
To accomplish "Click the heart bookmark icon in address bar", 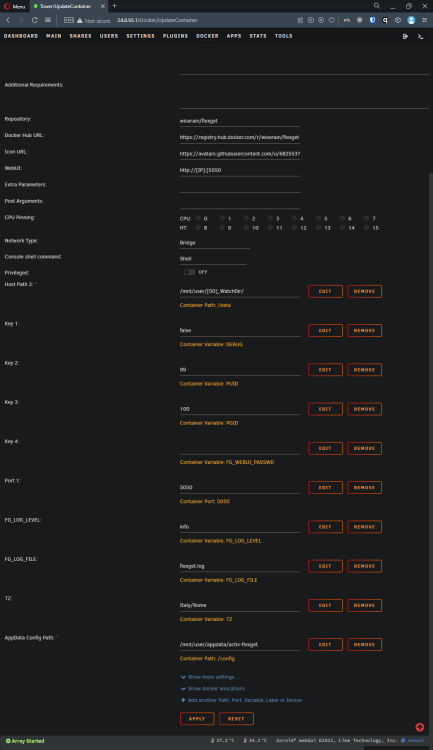I will [331, 20].
